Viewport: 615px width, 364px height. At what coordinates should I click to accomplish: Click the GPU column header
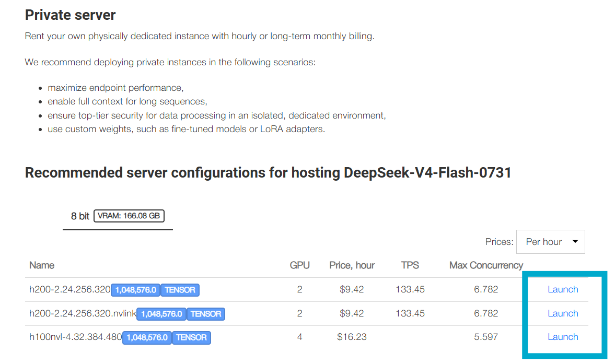[x=299, y=265]
